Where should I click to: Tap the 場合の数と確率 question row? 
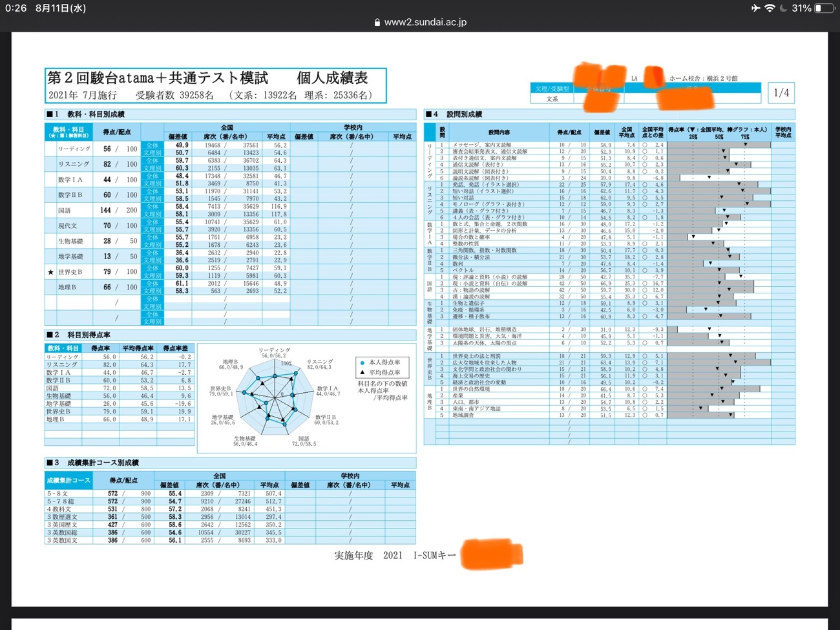tap(615, 237)
